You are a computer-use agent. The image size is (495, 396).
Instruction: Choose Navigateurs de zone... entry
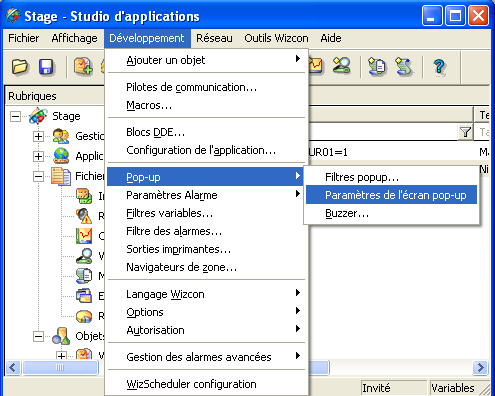click(x=207, y=267)
